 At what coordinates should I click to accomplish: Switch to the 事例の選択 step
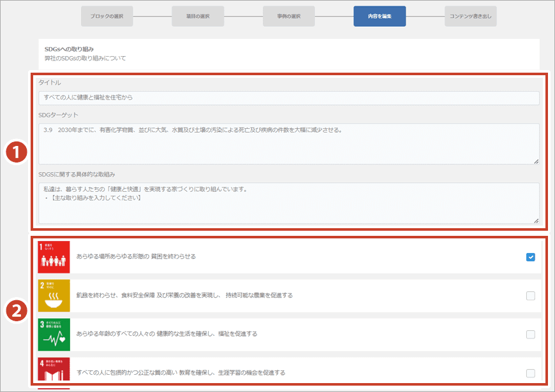[289, 16]
